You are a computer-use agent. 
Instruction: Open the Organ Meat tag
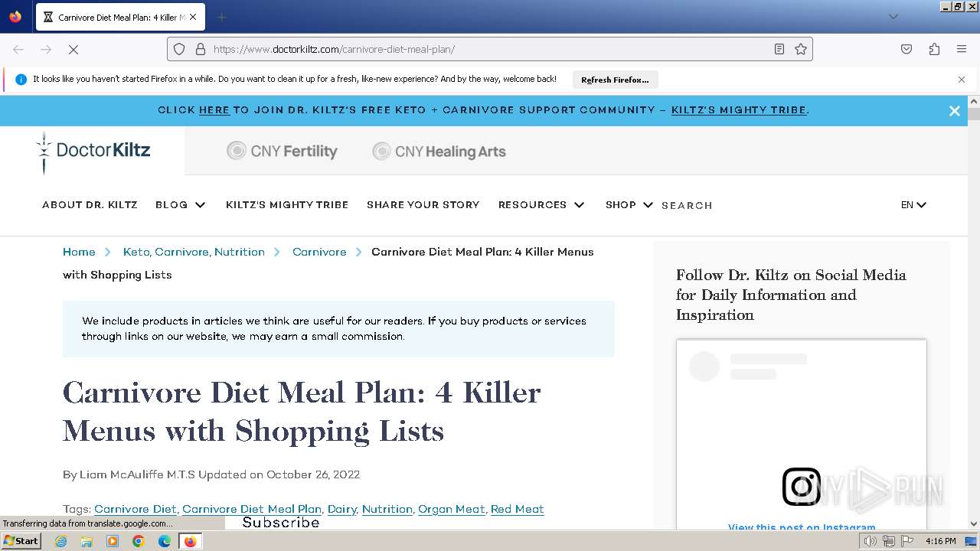[x=452, y=509]
